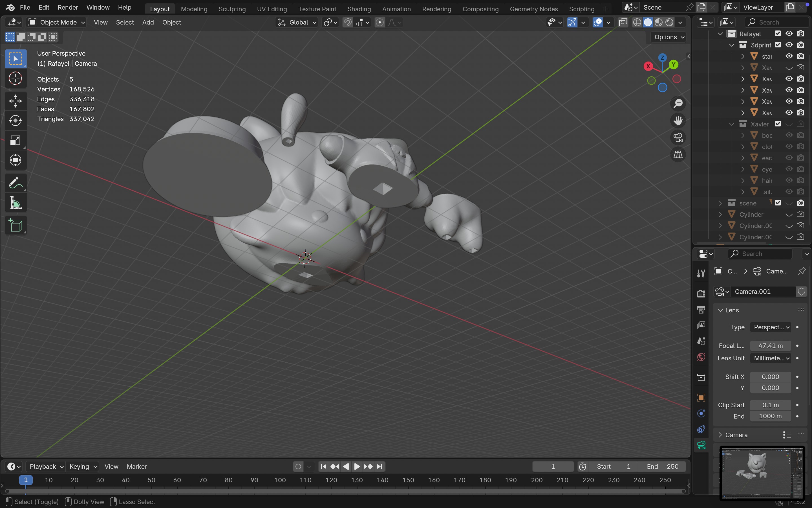This screenshot has height=508, width=812.
Task: Pick the Measure tool
Action: pos(16,203)
